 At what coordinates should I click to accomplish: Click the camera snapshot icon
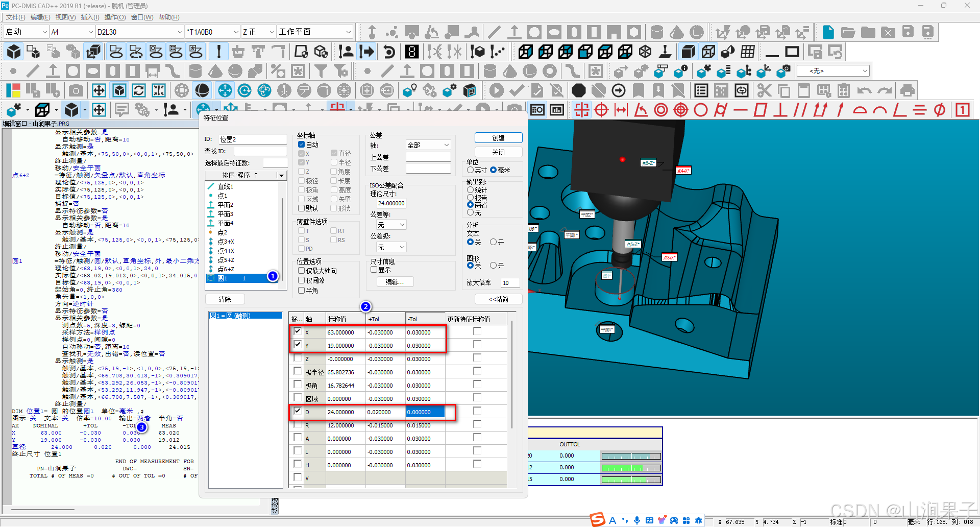[76, 91]
